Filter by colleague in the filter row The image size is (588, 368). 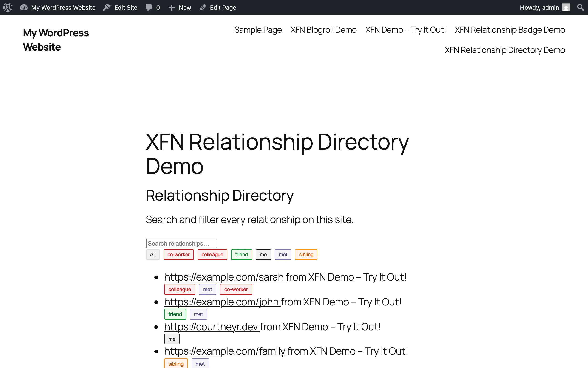pos(212,255)
